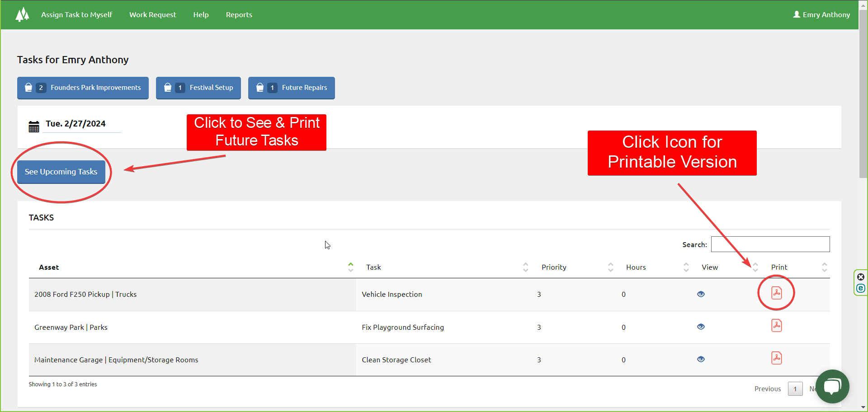868x412 pixels.
Task: View Clean Storage Closet using its eye icon
Action: (701, 359)
